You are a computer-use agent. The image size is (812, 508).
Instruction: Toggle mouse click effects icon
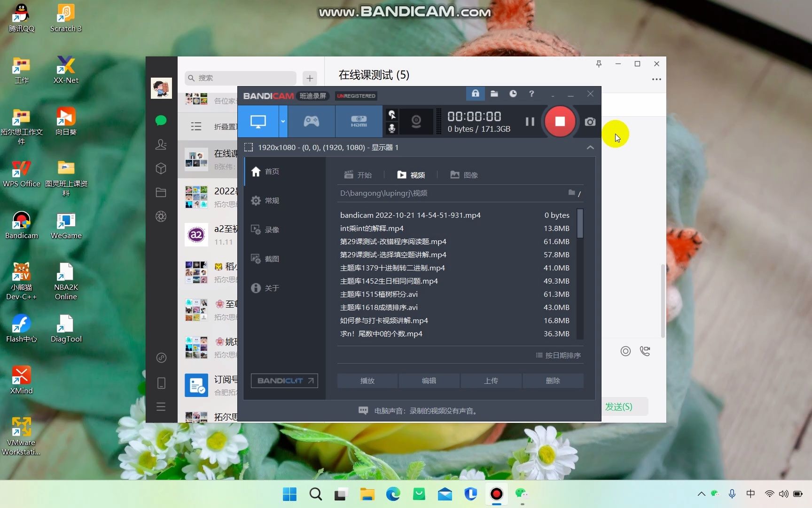tap(392, 114)
